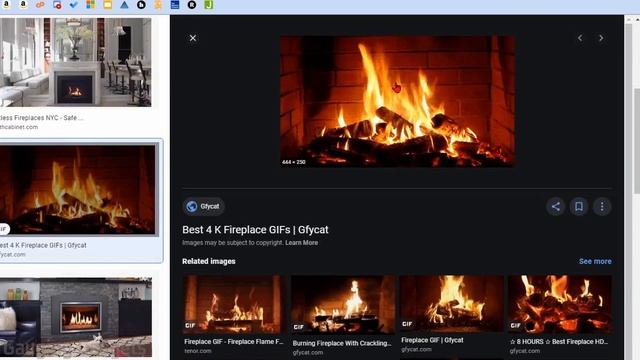Open the Gfycat source chip
640x360 pixels.
click(x=203, y=207)
